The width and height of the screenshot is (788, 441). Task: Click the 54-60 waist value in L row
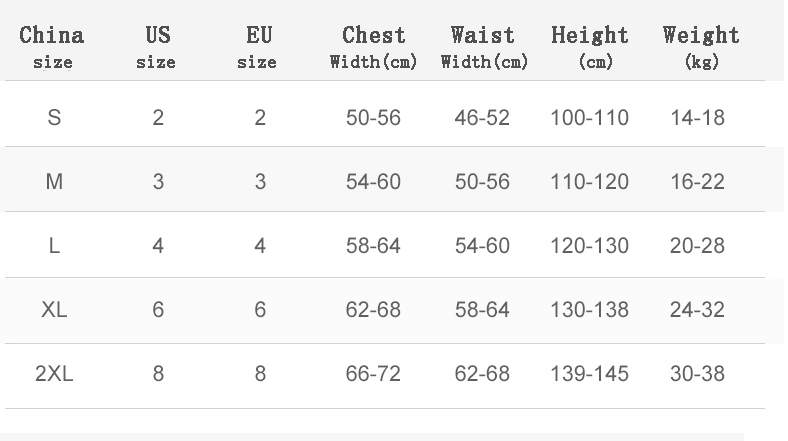pyautogui.click(x=483, y=246)
